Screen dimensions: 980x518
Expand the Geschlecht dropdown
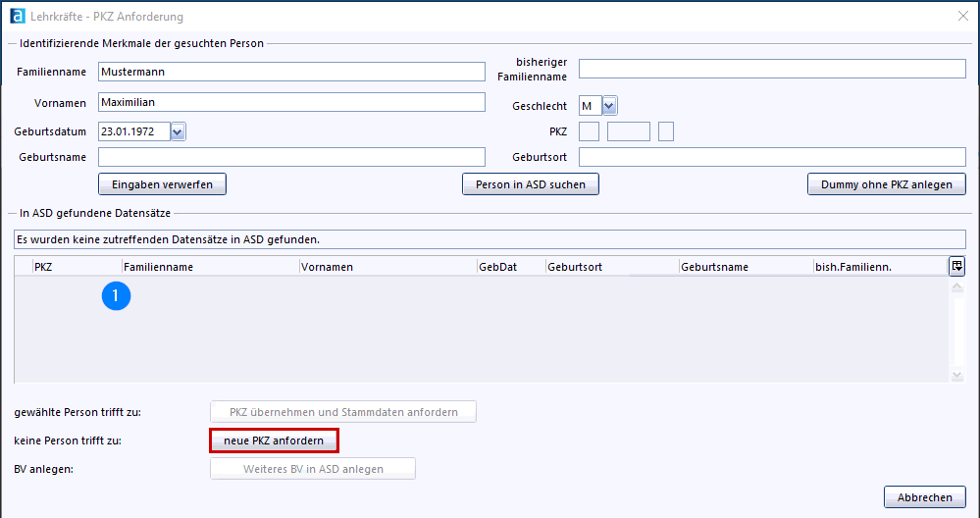[x=609, y=106]
